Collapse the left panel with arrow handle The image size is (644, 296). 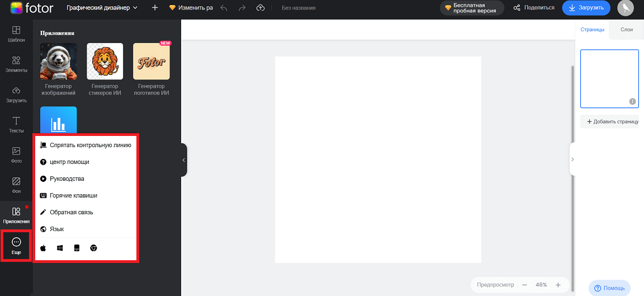[x=184, y=160]
